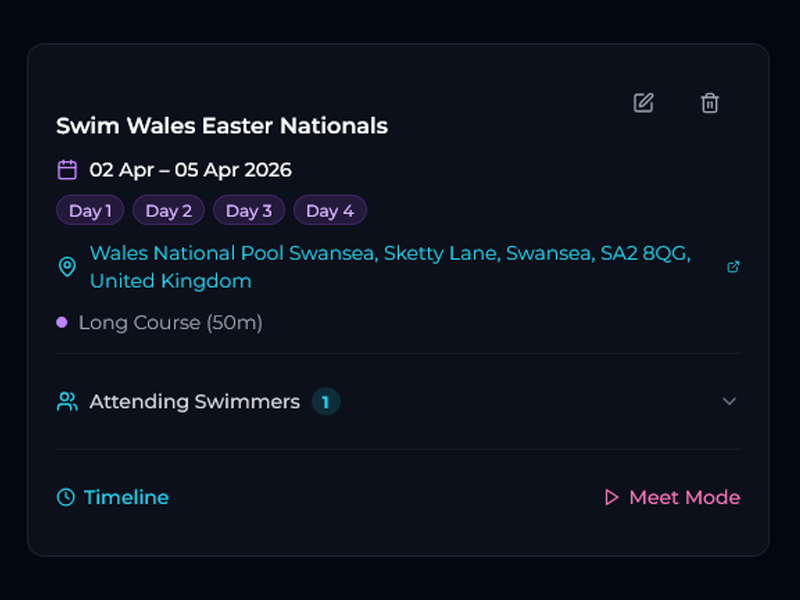Select the Day 3 chip
The image size is (800, 600).
248,210
